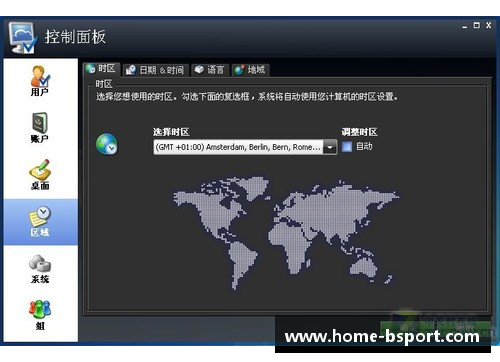Viewport: 500px width, 362px height.
Task: Open the 用户 (User) sidebar section
Action: tap(40, 81)
